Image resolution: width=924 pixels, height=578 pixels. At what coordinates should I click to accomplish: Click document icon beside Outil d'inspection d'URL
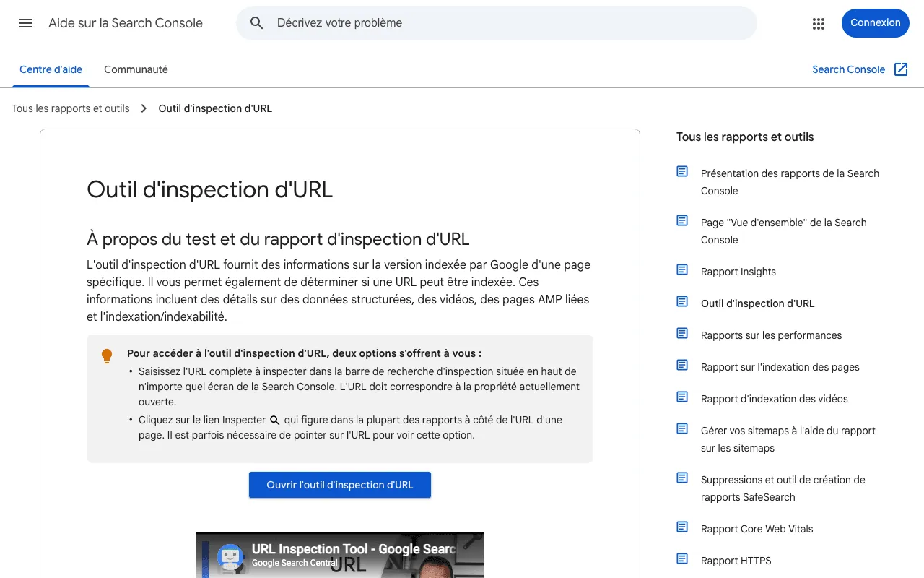click(682, 301)
